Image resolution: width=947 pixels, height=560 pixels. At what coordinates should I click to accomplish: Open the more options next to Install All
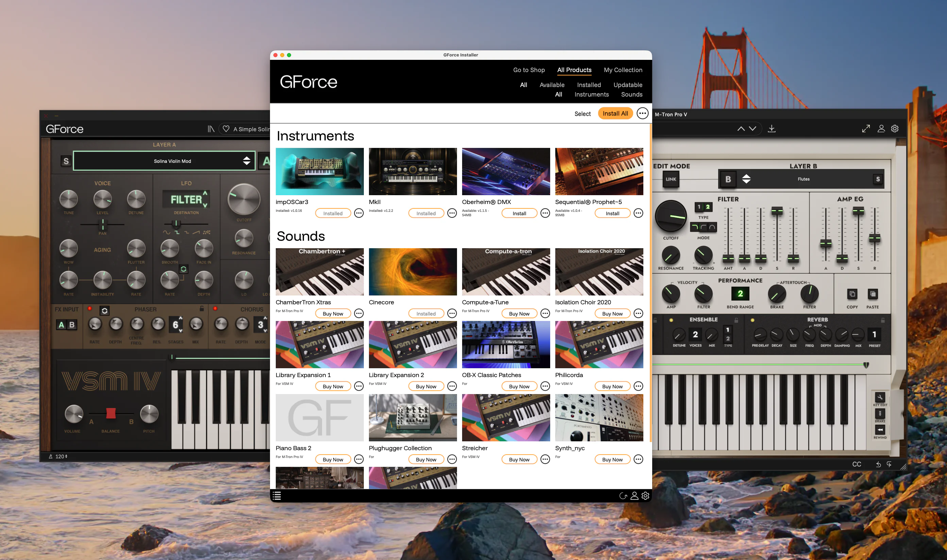tap(642, 113)
